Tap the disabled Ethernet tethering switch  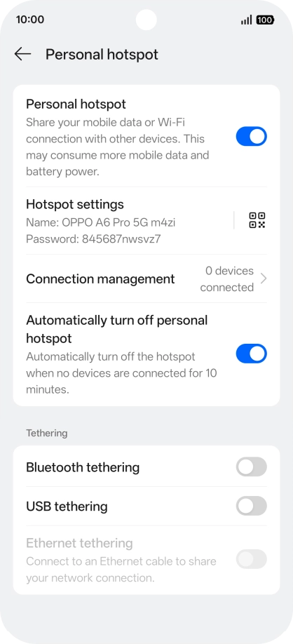click(251, 559)
